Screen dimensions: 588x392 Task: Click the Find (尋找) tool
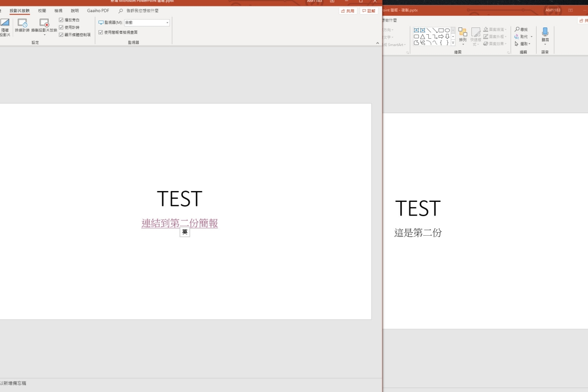click(521, 29)
